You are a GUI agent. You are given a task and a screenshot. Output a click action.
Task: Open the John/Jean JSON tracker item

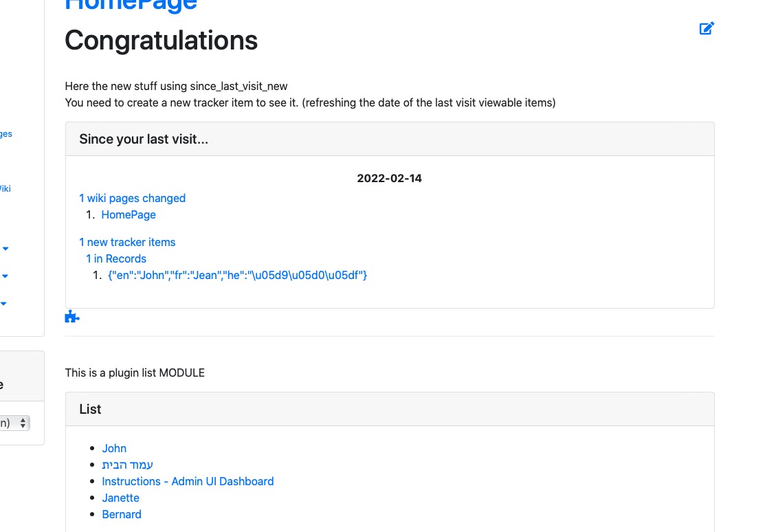coord(237,276)
